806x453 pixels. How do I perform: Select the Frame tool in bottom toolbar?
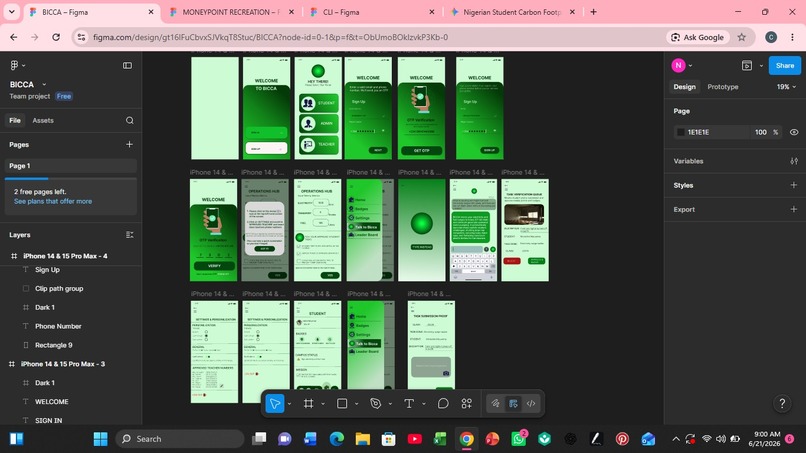308,404
